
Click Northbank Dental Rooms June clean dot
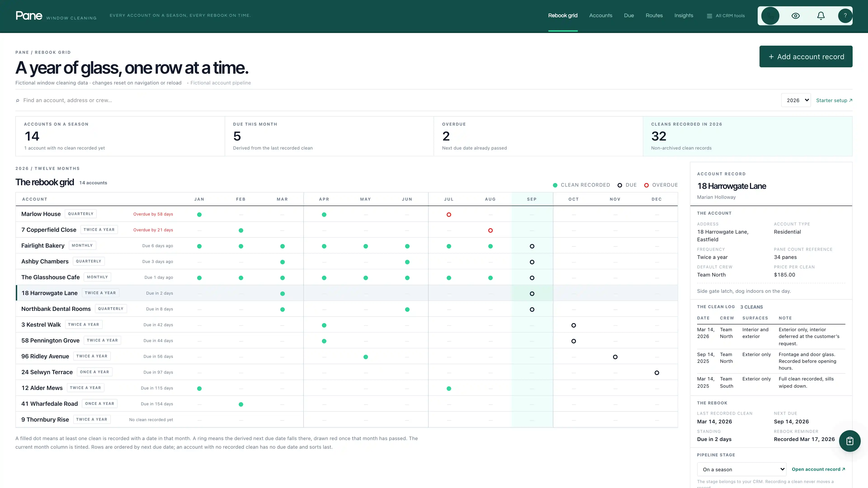click(x=407, y=310)
